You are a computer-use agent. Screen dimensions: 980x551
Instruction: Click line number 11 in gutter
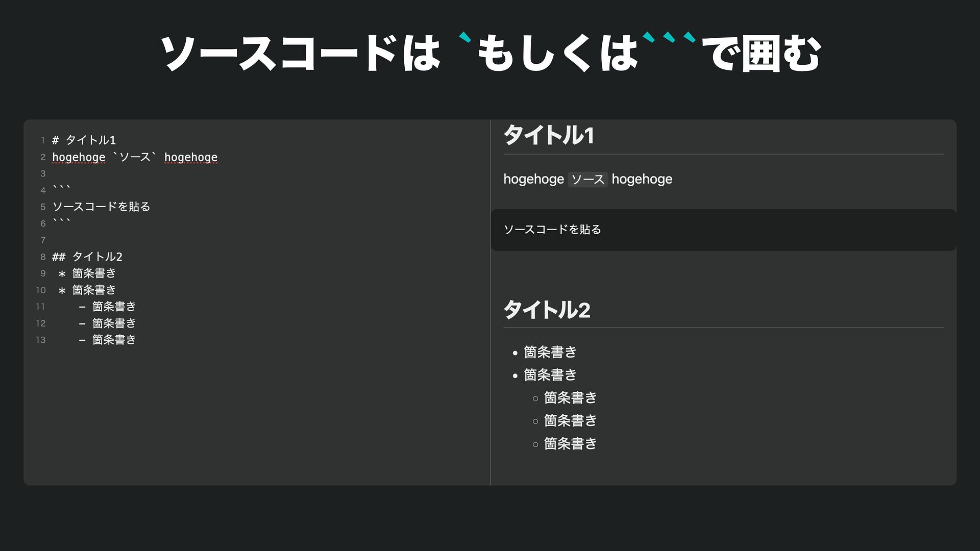41,307
